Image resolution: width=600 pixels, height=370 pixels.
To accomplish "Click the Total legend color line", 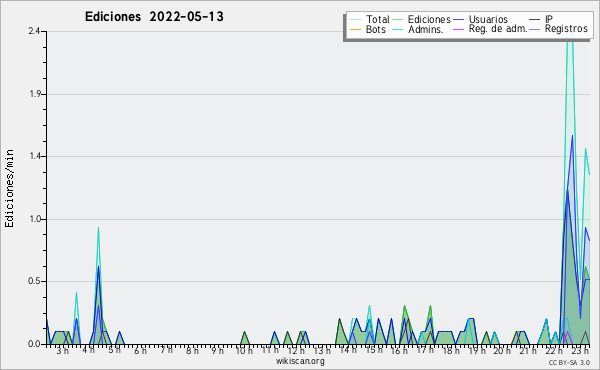I will 355,20.
